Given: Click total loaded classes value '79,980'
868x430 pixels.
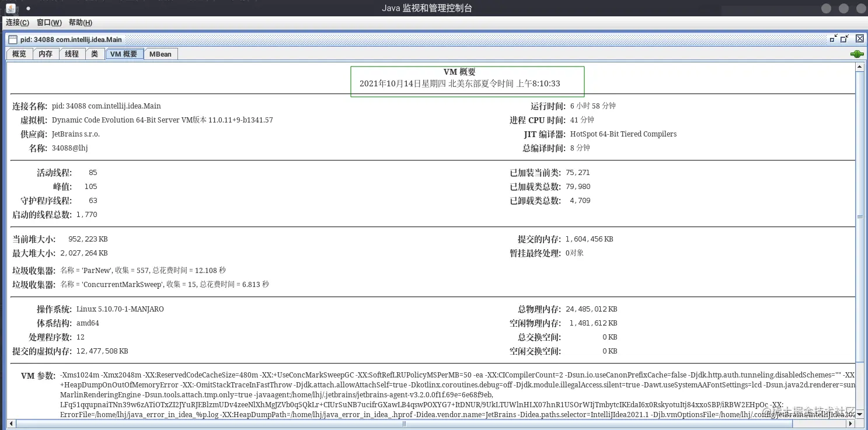Looking at the screenshot, I should pyautogui.click(x=578, y=187).
